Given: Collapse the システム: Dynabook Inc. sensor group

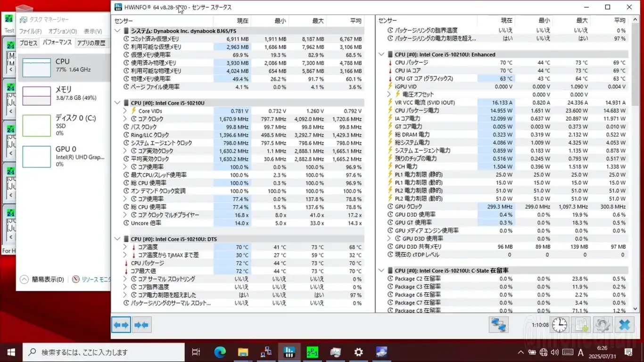Looking at the screenshot, I should 117,31.
